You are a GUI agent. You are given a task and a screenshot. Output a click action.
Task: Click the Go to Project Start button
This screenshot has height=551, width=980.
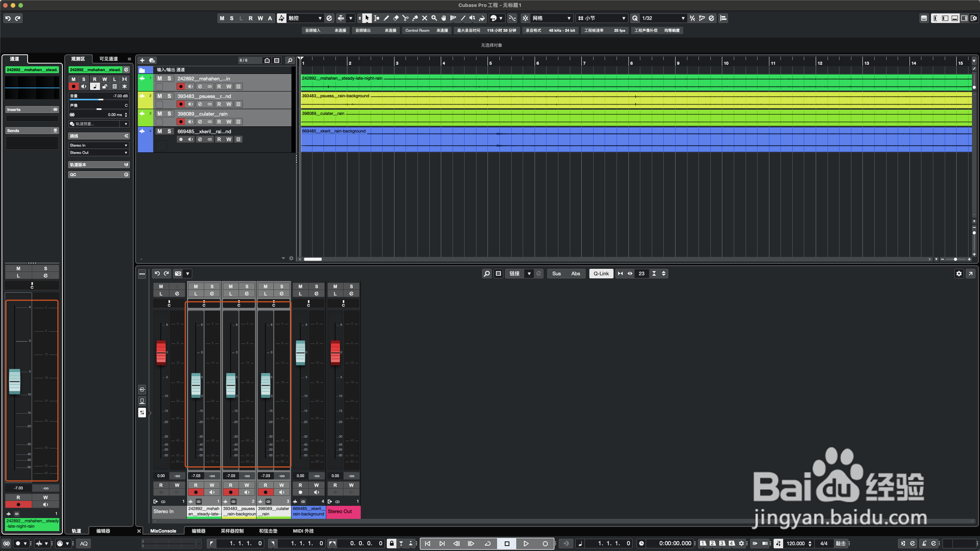(x=427, y=543)
